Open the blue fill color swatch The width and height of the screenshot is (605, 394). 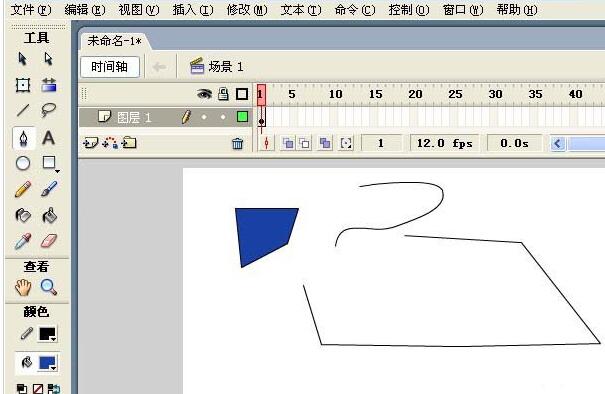[48, 363]
